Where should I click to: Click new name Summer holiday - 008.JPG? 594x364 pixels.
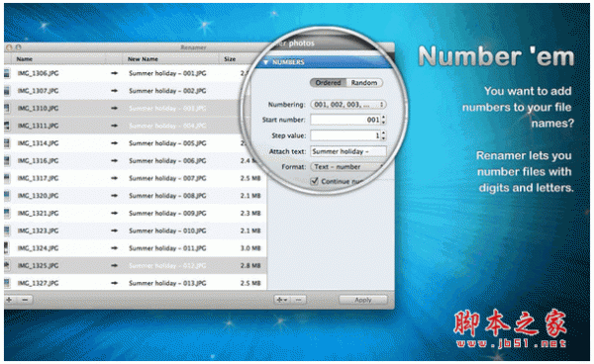pos(167,196)
